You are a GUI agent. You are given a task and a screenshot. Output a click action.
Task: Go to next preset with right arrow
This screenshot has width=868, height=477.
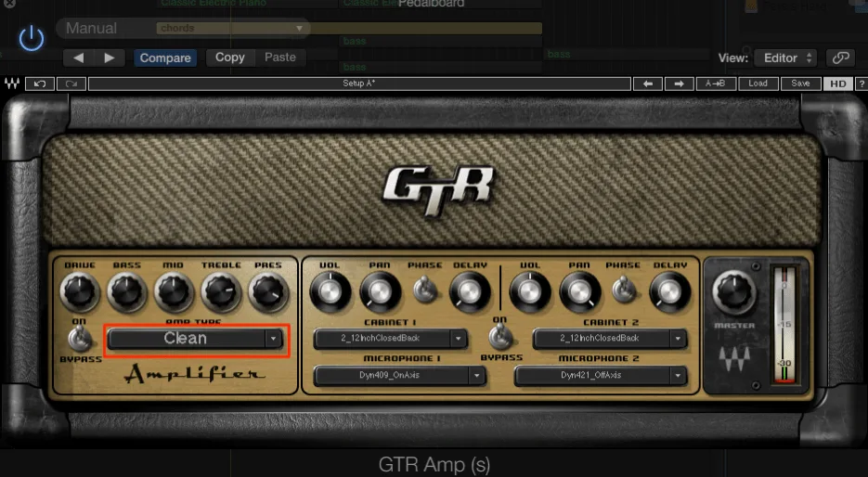pyautogui.click(x=109, y=58)
